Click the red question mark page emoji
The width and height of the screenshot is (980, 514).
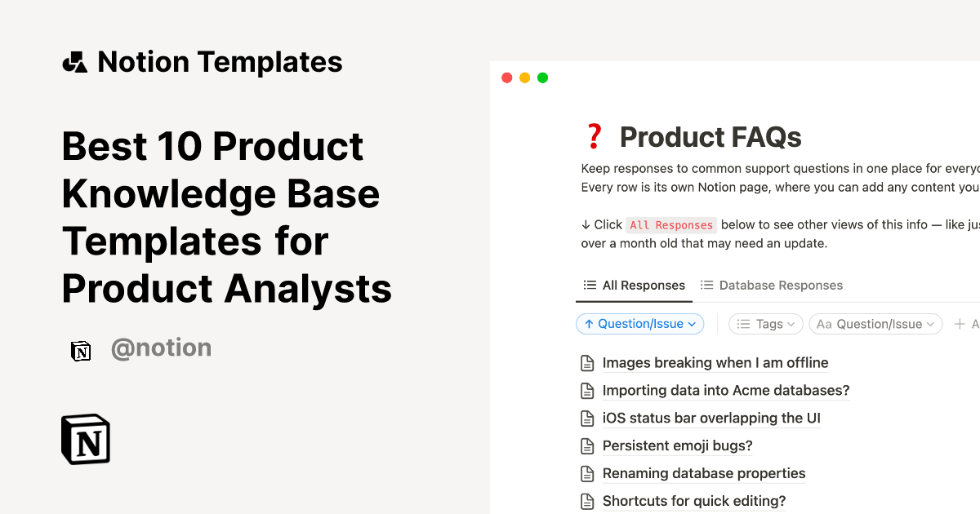point(594,135)
